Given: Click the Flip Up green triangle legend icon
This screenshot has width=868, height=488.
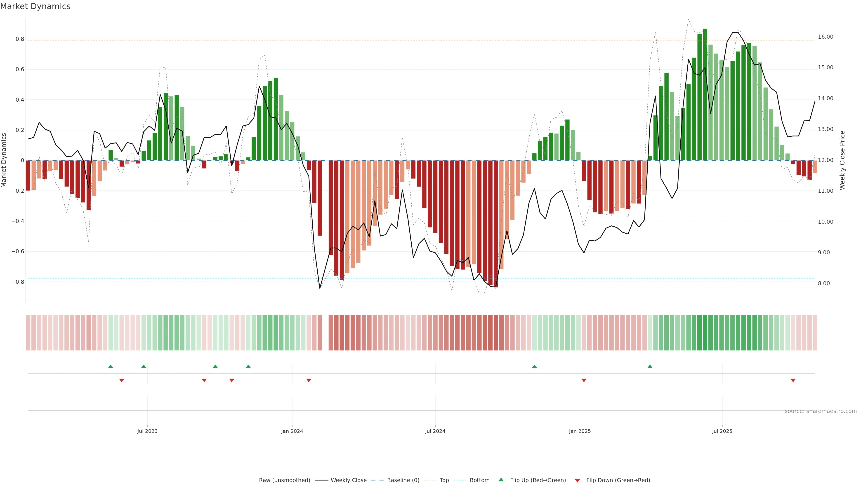Looking at the screenshot, I should [x=501, y=480].
